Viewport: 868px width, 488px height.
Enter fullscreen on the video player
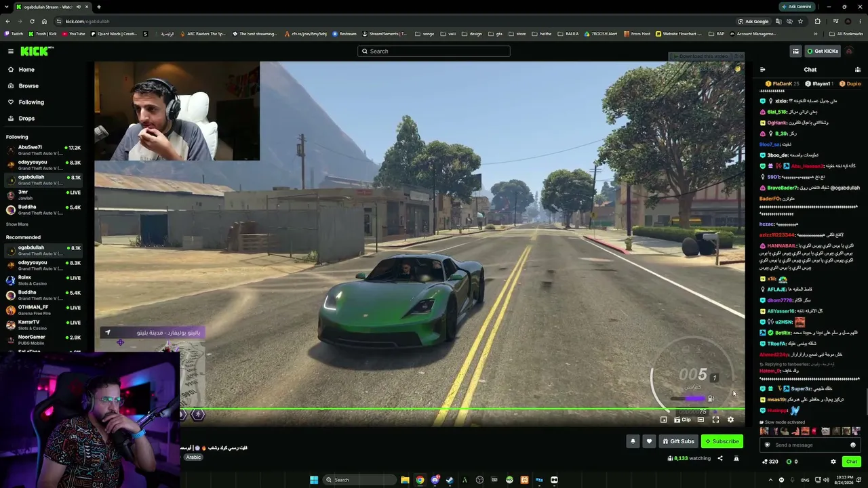point(715,420)
